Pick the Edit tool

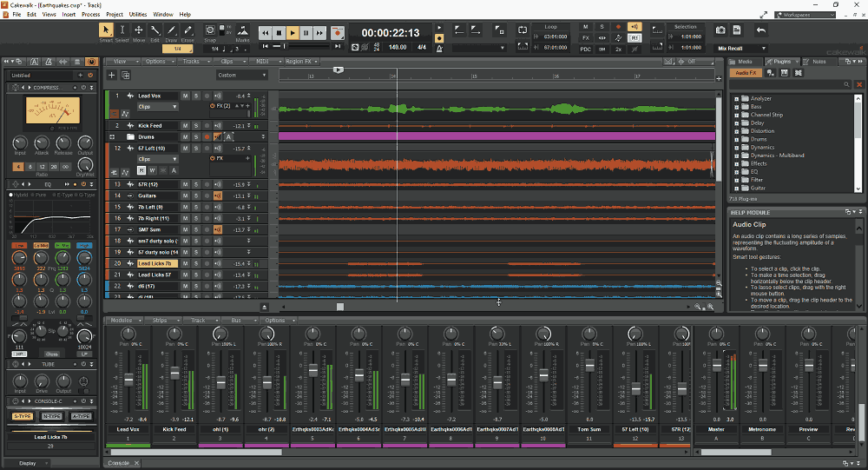155,30
